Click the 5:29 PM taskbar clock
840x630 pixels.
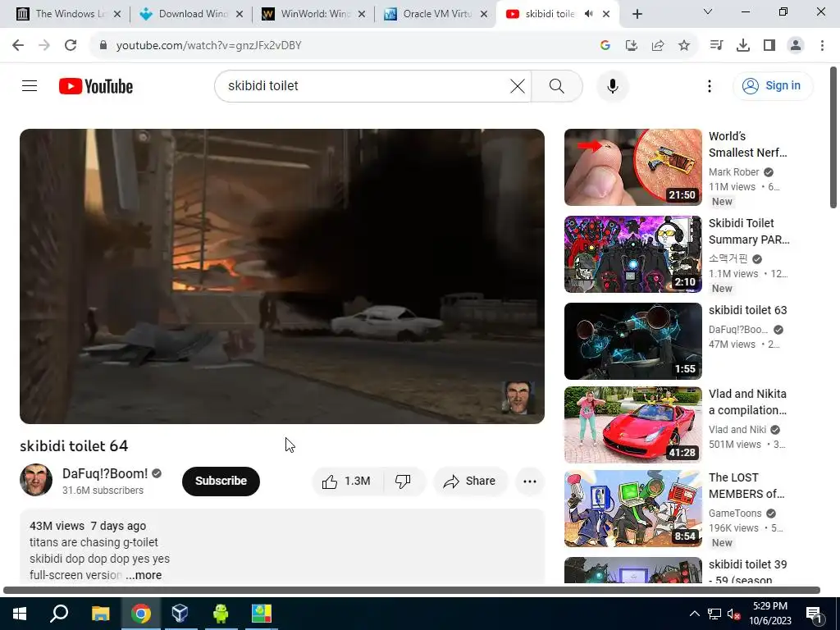point(769,614)
